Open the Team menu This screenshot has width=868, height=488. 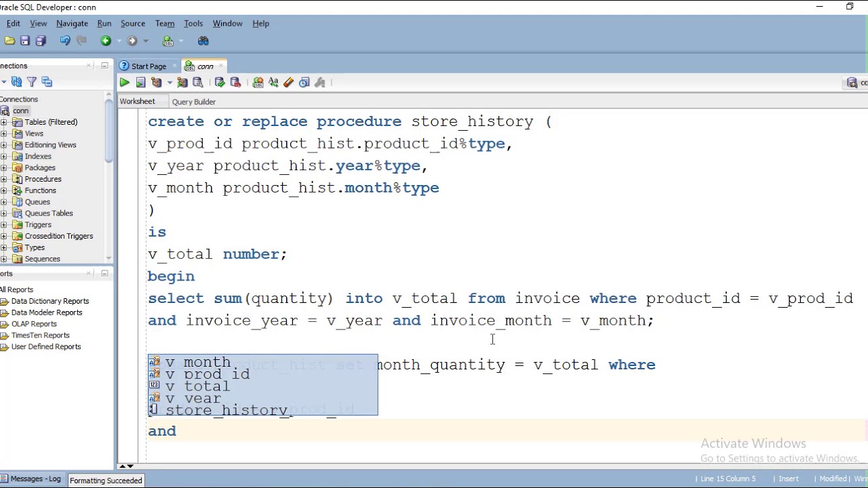[165, 24]
